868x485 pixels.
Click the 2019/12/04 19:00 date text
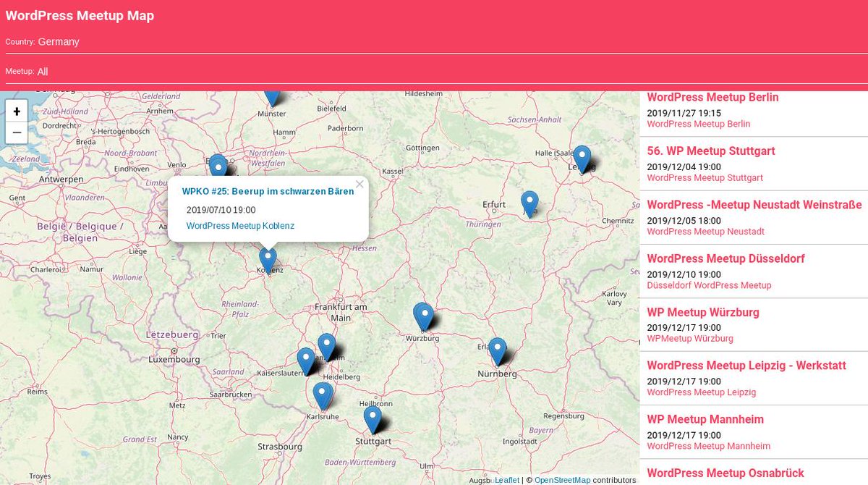tap(684, 167)
